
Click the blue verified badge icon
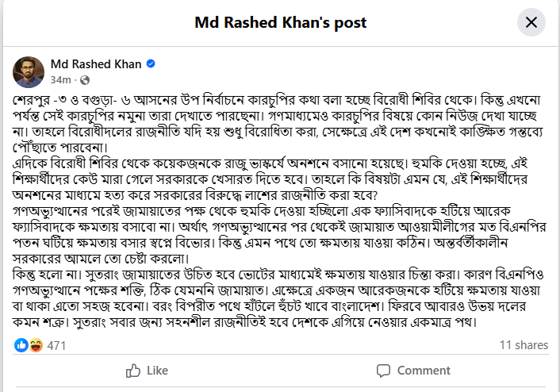150,64
